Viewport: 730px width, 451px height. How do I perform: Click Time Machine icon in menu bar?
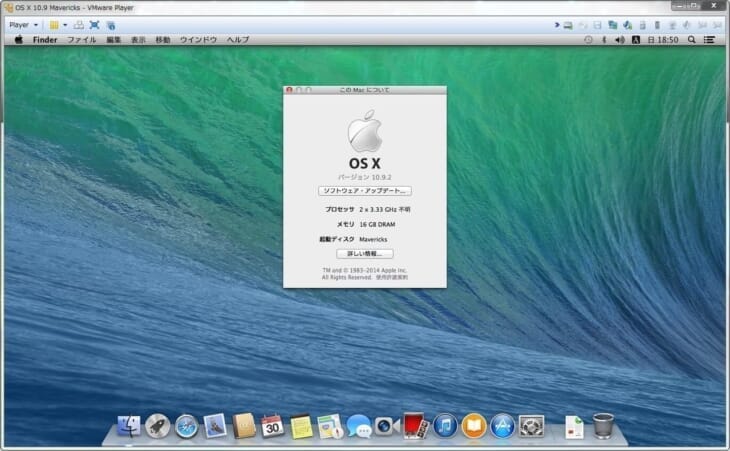click(588, 40)
